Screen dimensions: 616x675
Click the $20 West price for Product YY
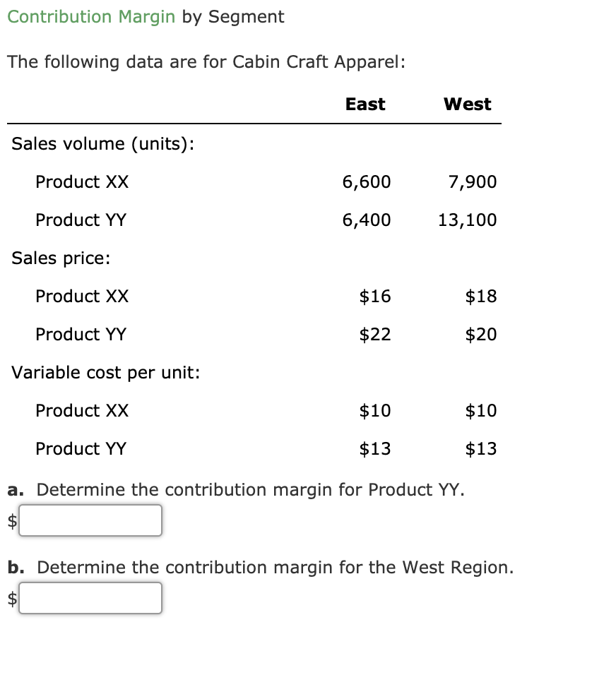click(x=481, y=334)
